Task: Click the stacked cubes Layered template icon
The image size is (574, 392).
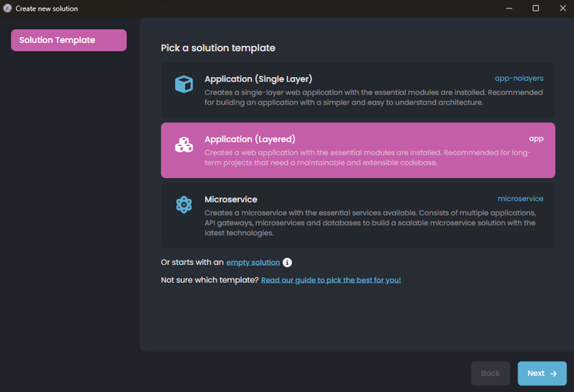Action: (183, 145)
